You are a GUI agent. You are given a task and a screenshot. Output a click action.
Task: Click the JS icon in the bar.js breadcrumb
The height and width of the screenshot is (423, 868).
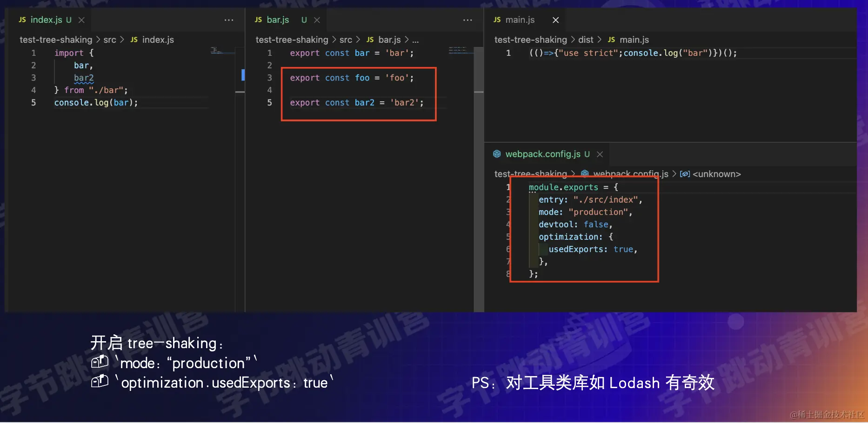pyautogui.click(x=370, y=40)
